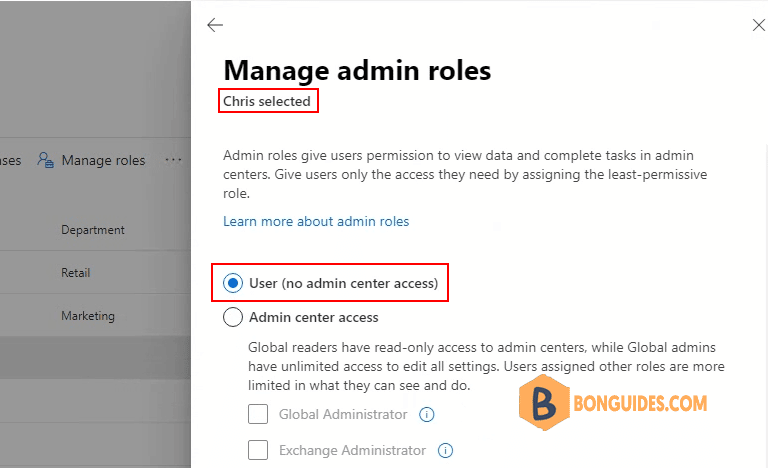Select the highlighted row below Marketing
This screenshot has height=468, width=768.
coord(96,358)
